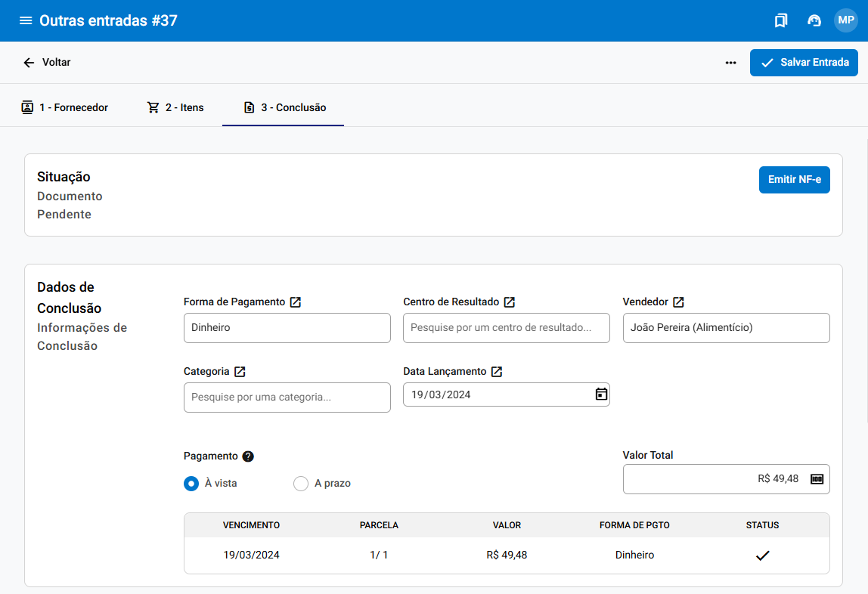
Task: Switch to the 1 - Fornecedor tab
Action: point(65,107)
